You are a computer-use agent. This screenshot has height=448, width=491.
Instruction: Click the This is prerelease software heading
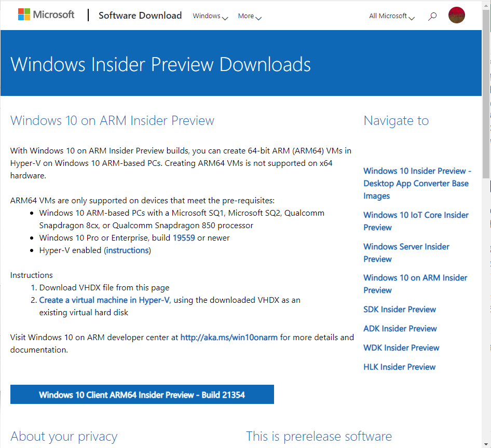(x=319, y=436)
